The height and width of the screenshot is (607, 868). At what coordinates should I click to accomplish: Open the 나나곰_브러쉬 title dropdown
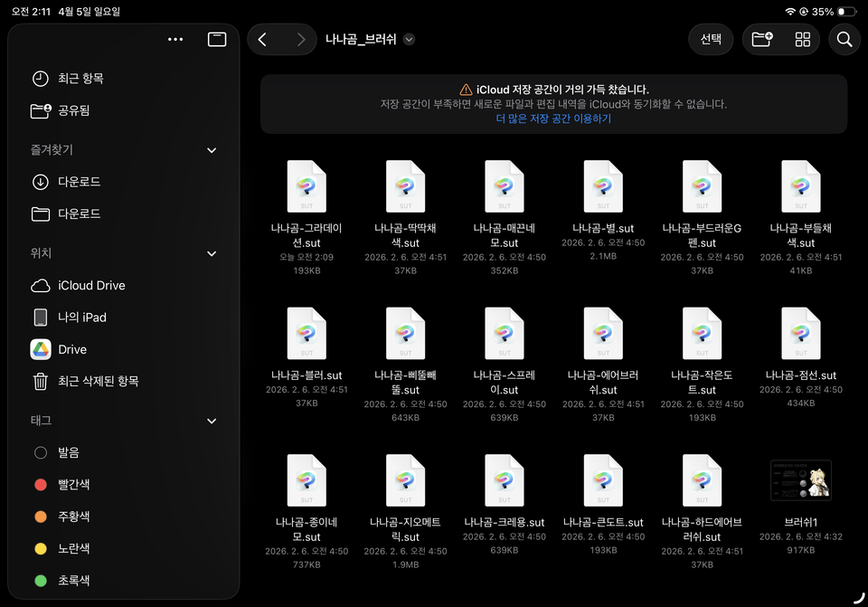(407, 39)
